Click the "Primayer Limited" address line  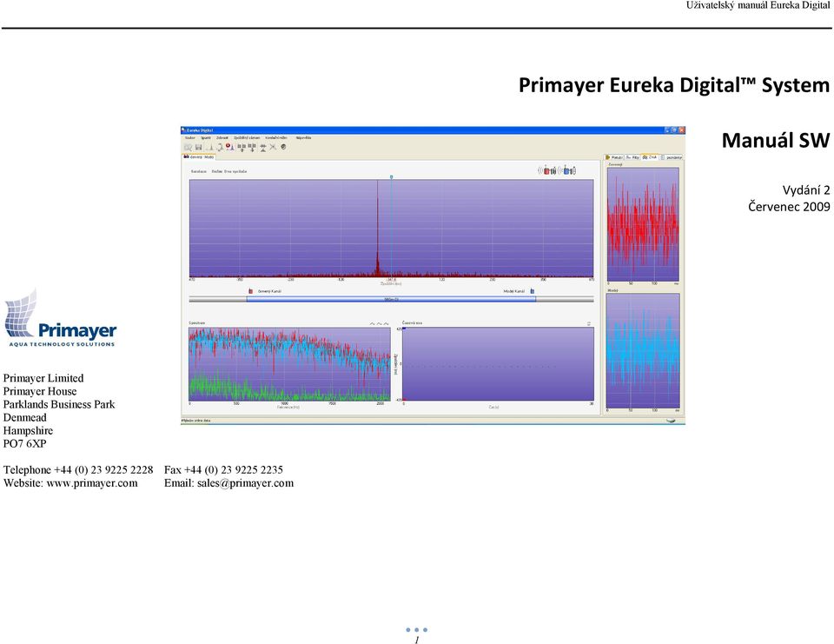pos(43,378)
